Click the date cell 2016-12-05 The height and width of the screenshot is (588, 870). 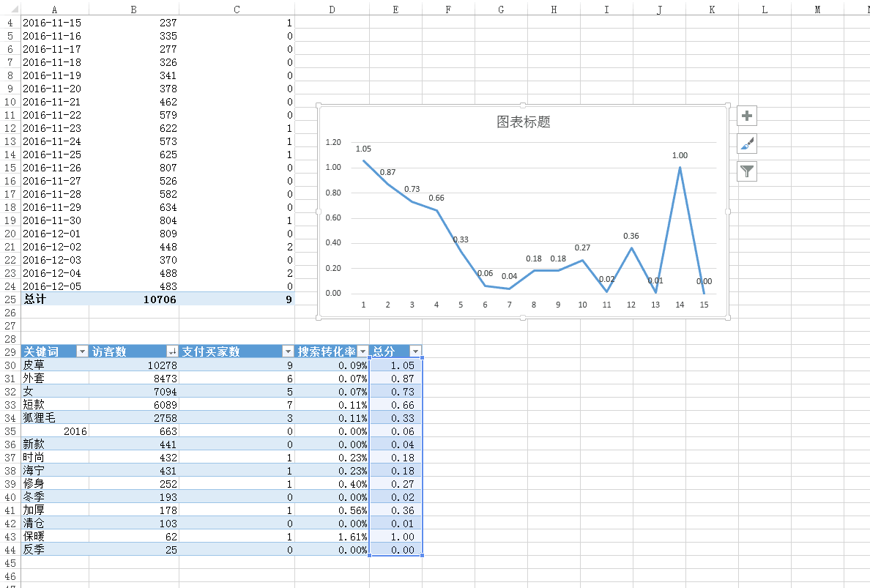[54, 286]
